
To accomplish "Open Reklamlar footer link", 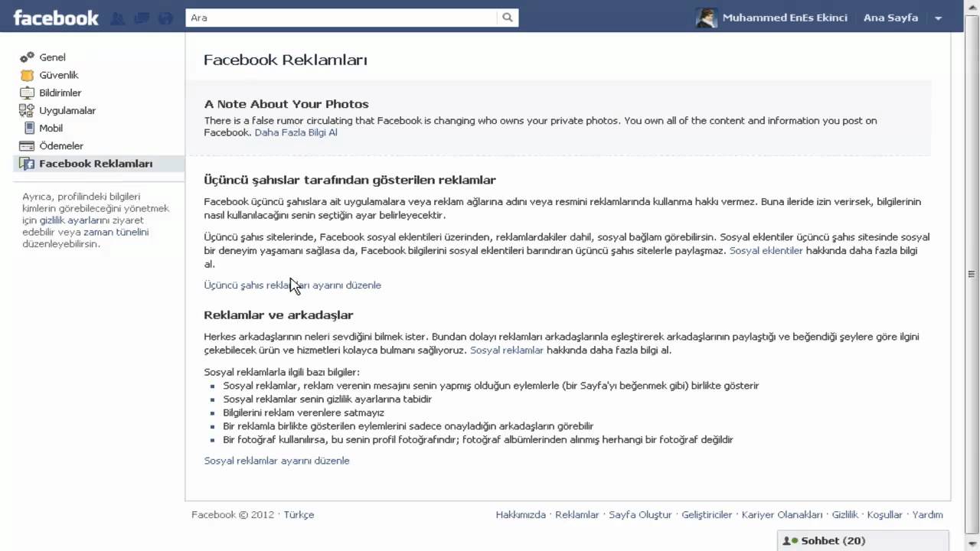I will (577, 515).
